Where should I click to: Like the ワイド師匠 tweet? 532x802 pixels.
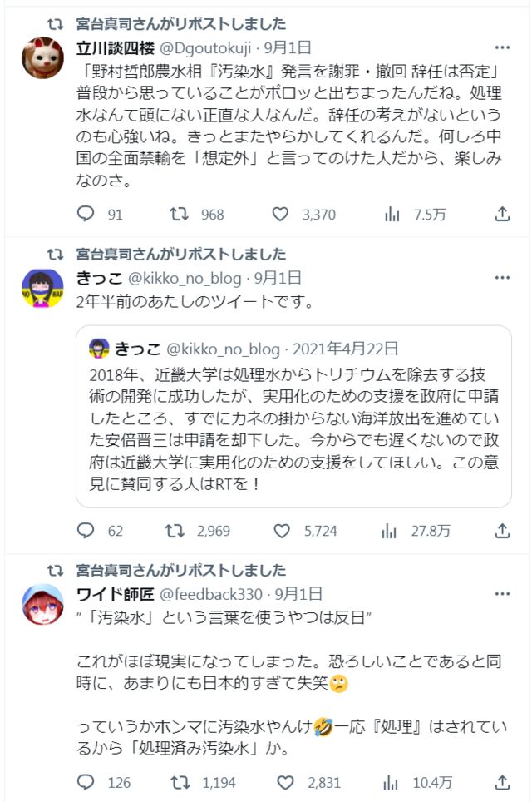(285, 782)
